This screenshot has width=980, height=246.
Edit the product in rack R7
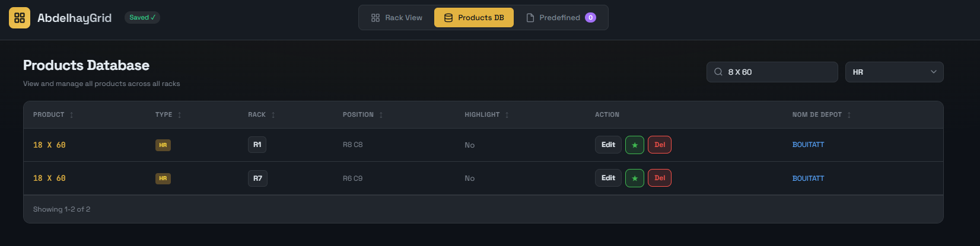[x=608, y=178]
